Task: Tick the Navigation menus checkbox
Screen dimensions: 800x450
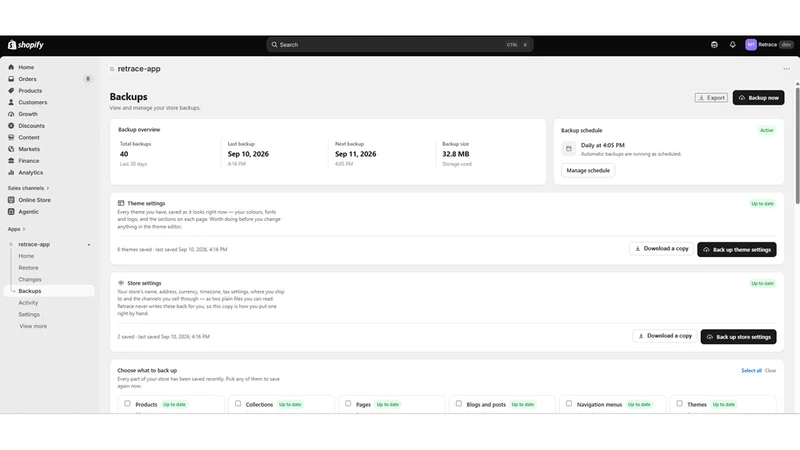Action: (569, 404)
